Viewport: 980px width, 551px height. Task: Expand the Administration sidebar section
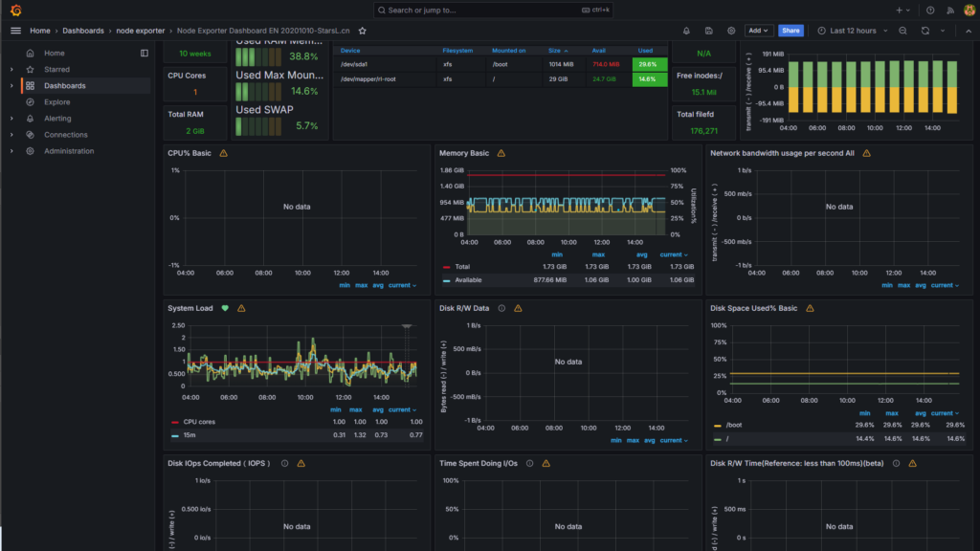[11, 150]
